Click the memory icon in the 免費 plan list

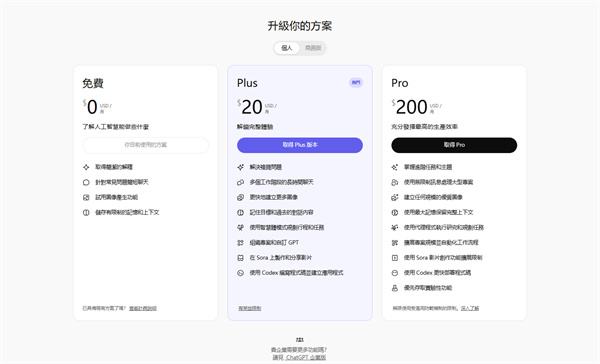(x=86, y=212)
